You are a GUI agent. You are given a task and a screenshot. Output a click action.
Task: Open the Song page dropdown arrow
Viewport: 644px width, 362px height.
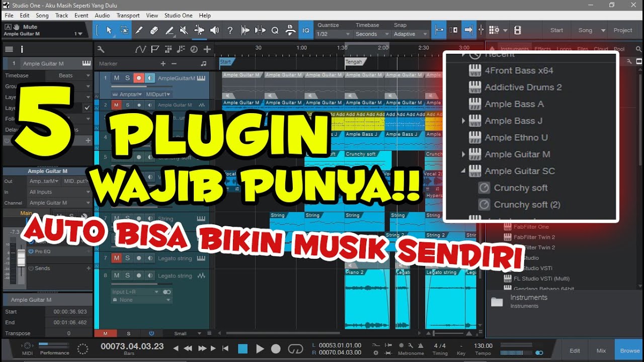point(604,30)
